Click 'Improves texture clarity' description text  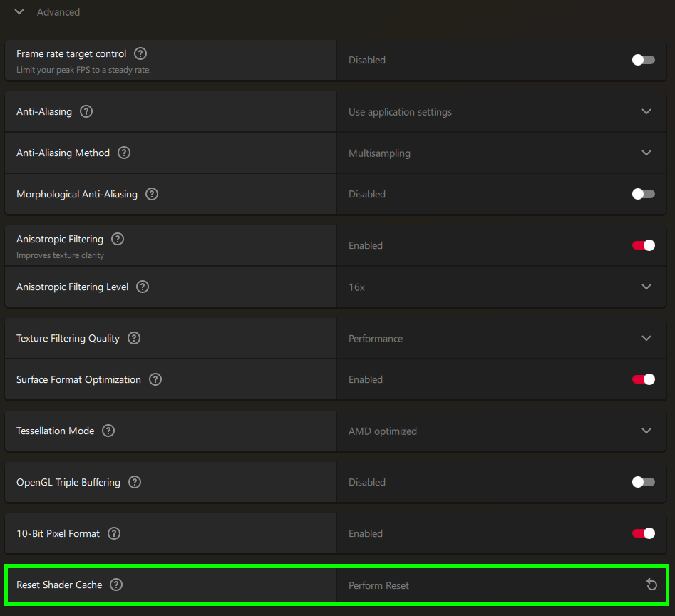pyautogui.click(x=61, y=255)
